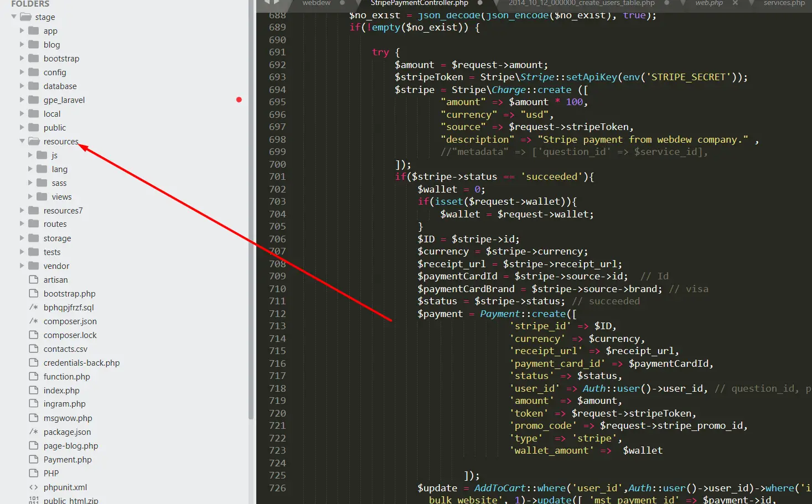Switch to the services.php tab
This screenshot has width=812, height=504.
coord(784,3)
